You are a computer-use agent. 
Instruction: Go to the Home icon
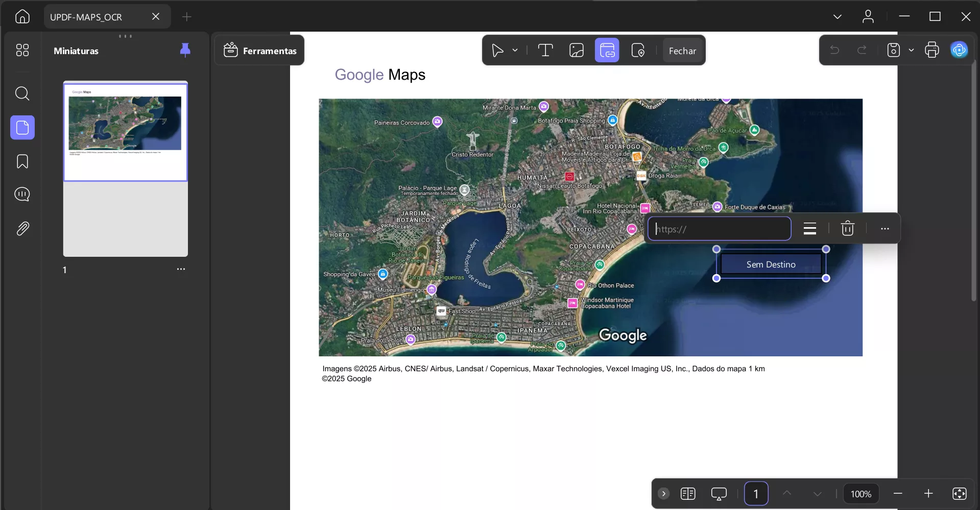(x=22, y=17)
